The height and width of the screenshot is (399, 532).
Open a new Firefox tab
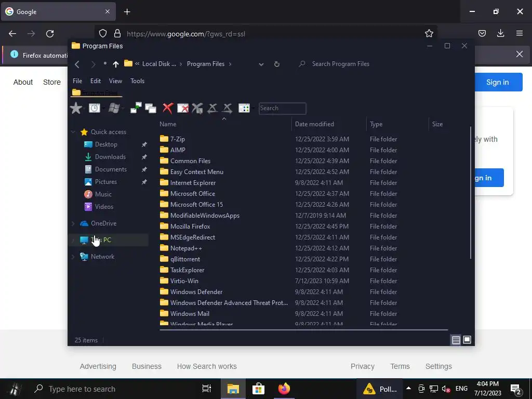pyautogui.click(x=127, y=12)
